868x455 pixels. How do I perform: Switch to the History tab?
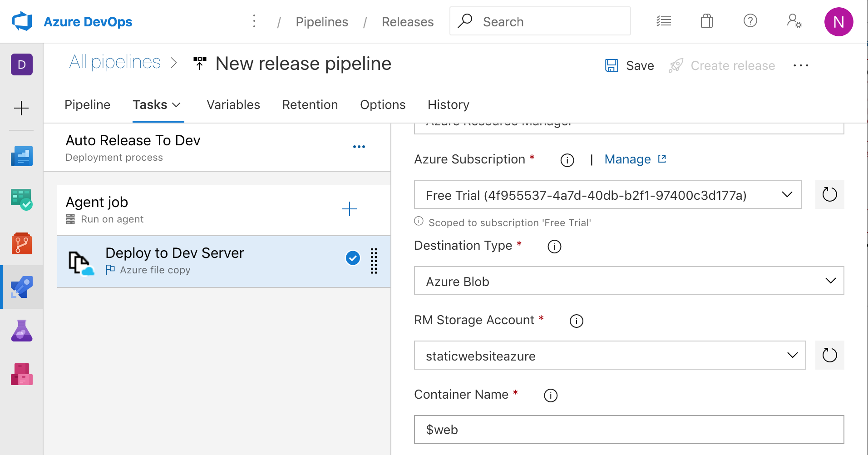click(449, 105)
